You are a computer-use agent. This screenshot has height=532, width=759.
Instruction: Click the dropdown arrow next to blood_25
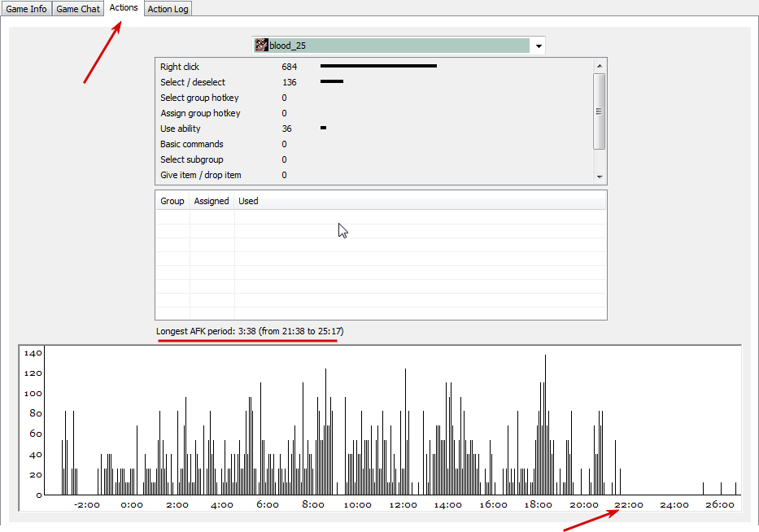(539, 46)
